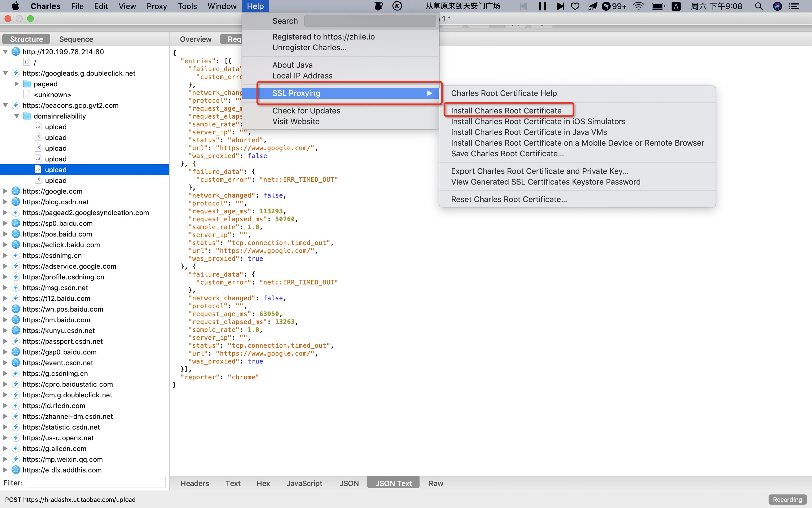Open the Proxy menu
The height and width of the screenshot is (508, 812).
tap(157, 6)
